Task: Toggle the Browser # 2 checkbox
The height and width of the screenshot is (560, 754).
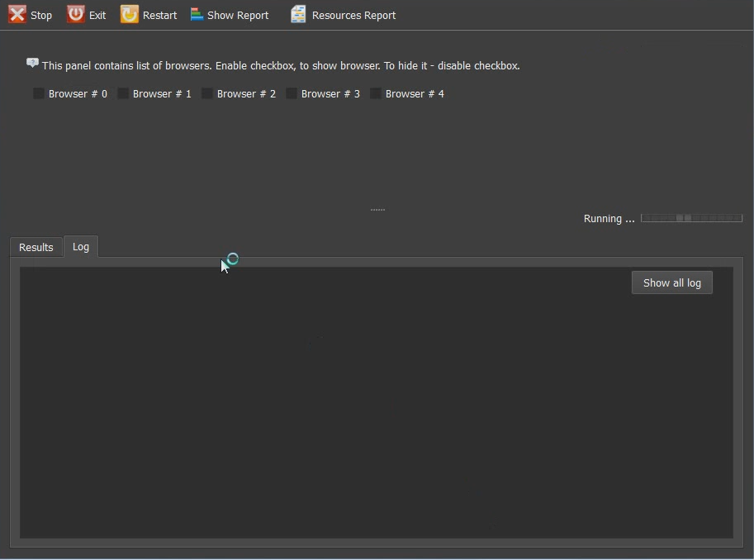Action: click(207, 93)
